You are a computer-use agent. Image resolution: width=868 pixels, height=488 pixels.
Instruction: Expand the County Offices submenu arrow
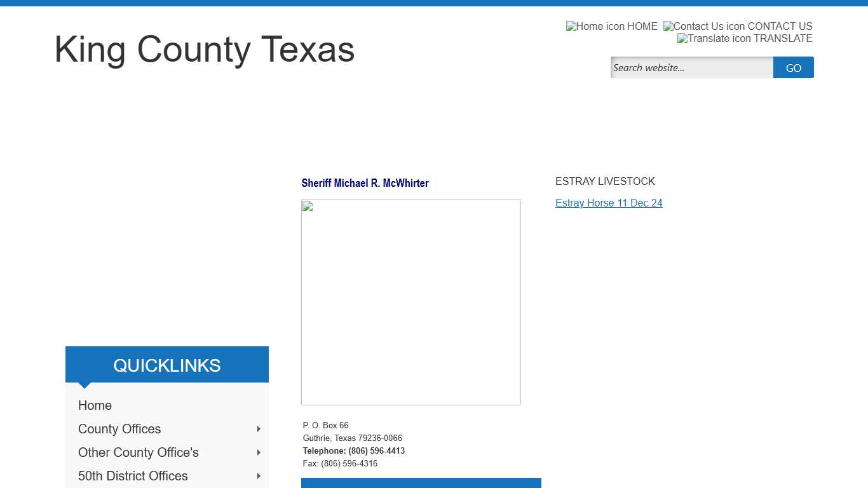tap(259, 429)
